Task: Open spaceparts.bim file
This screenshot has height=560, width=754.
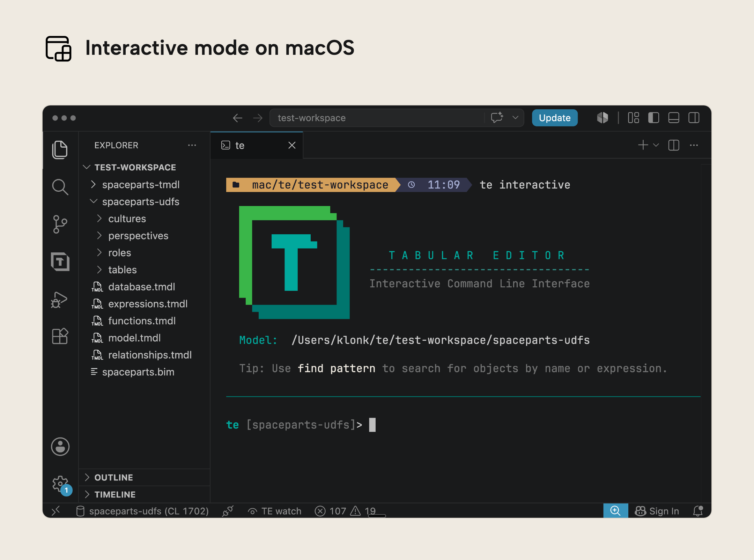Action: (144, 372)
